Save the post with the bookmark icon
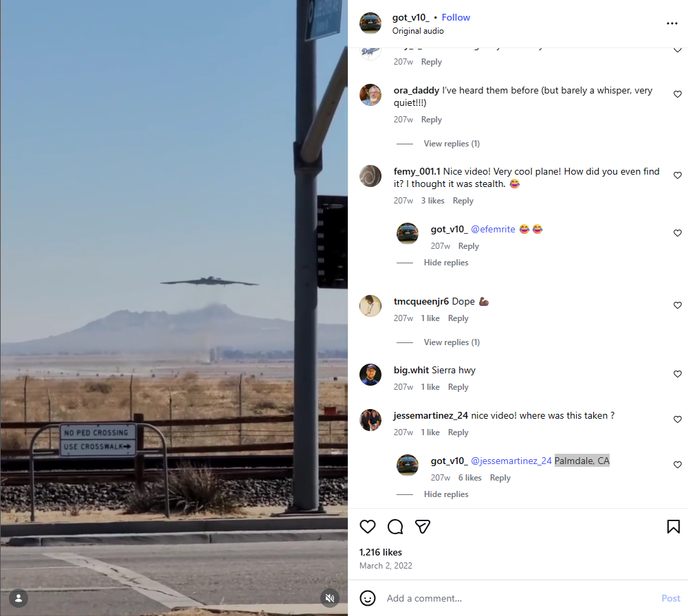Screen dimensions: 688x616 click(x=674, y=527)
